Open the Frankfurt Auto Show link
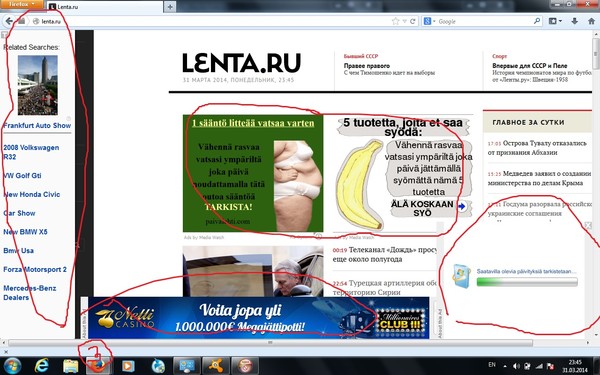Image resolution: width=600 pixels, height=375 pixels. coord(37,126)
